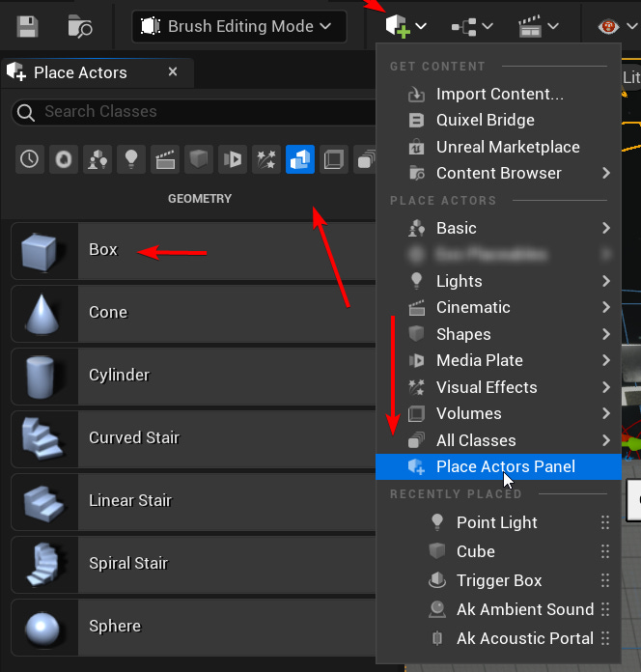The height and width of the screenshot is (672, 641).
Task: Select the Cinematic clapperboard category icon
Action: (x=165, y=159)
